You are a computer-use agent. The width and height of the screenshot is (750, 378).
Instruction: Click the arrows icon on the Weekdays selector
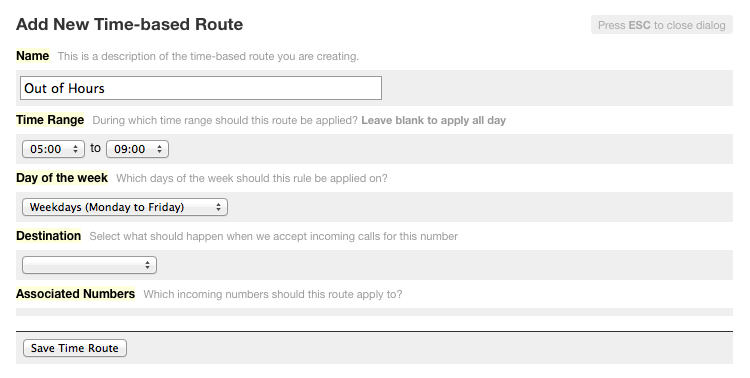pos(218,207)
